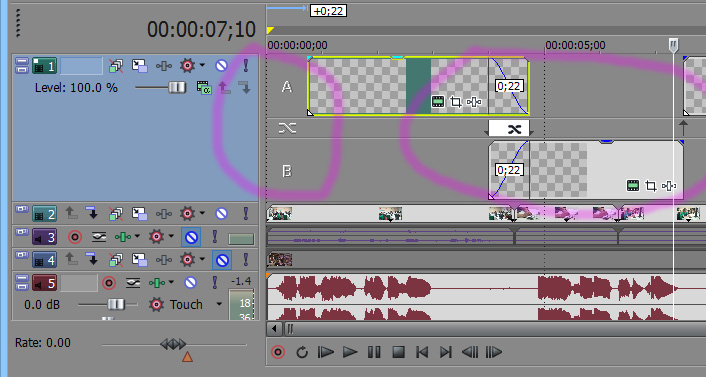Play from start
The height and width of the screenshot is (377, 706).
coord(326,352)
